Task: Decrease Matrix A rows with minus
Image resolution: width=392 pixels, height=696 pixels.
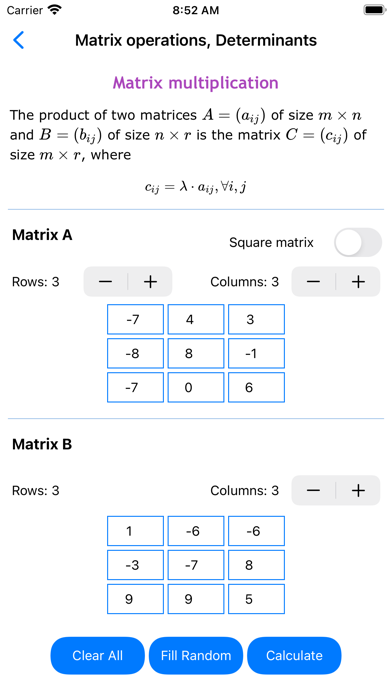Action: [x=106, y=281]
